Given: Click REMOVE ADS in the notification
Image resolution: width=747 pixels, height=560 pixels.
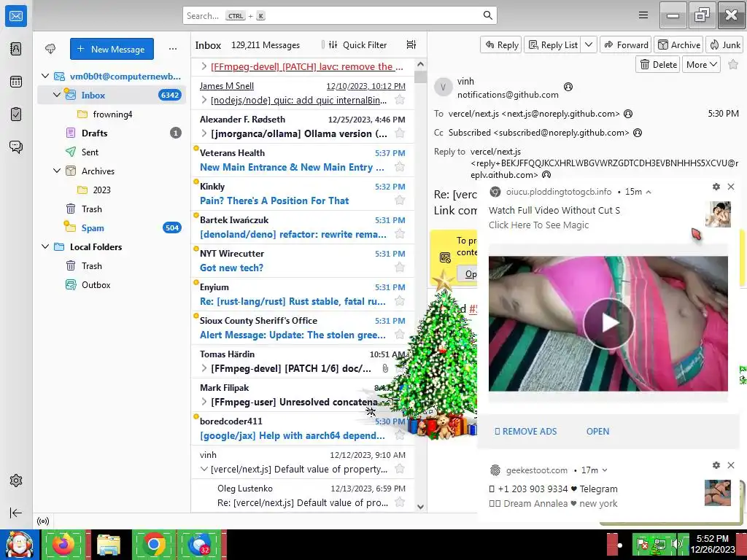Looking at the screenshot, I should coord(525,432).
